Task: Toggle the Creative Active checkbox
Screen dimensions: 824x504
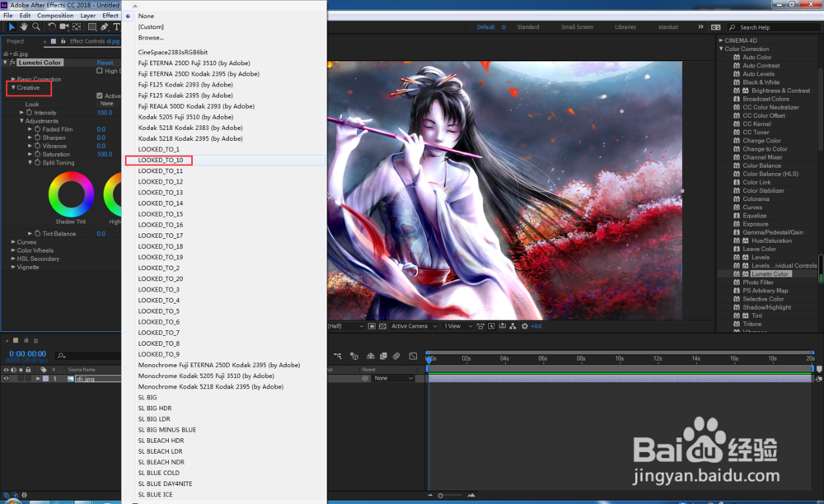Action: 100,96
